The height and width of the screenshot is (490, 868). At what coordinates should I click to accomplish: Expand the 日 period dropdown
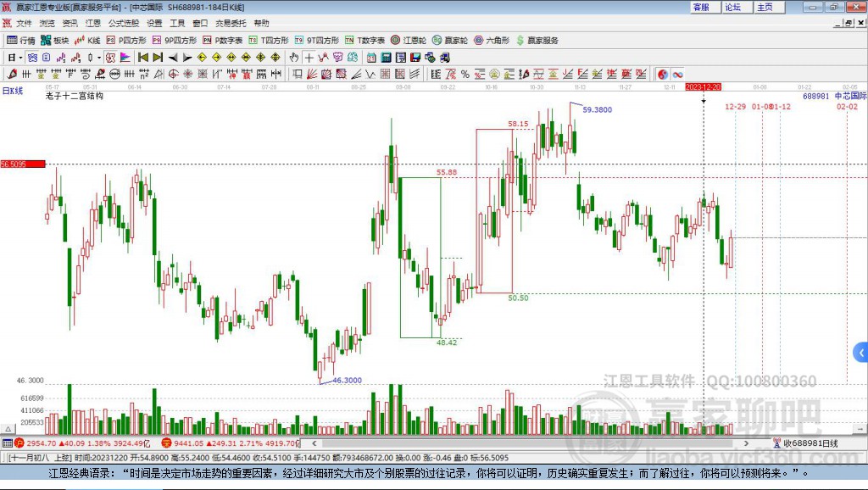tap(20, 58)
